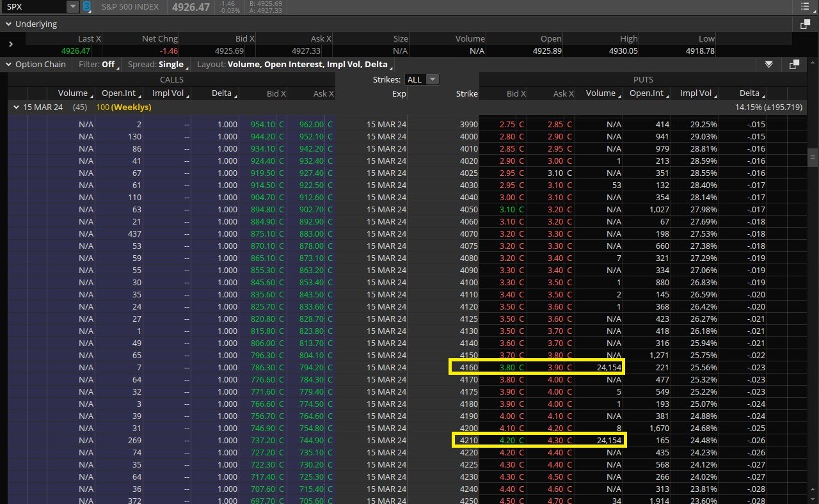819x504 pixels.
Task: Open the Strikes ALL dropdown
Action: 422,79
